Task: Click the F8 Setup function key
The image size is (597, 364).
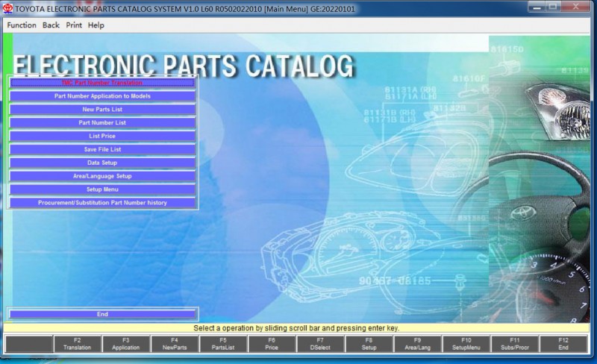Action: click(369, 344)
